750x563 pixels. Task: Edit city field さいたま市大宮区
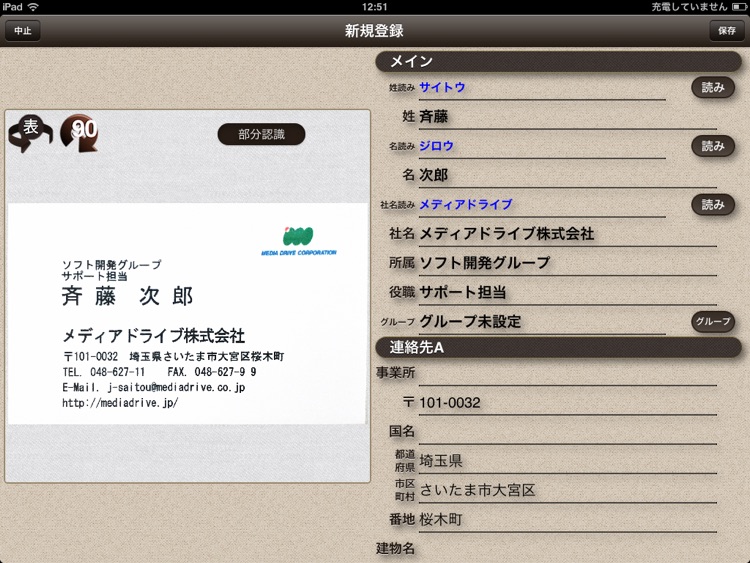point(568,491)
